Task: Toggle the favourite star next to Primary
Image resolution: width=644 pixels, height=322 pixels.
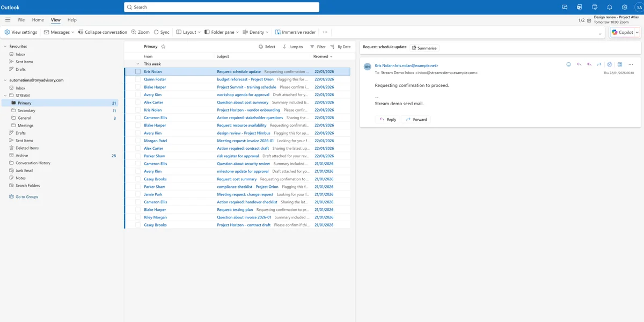Action: click(163, 46)
